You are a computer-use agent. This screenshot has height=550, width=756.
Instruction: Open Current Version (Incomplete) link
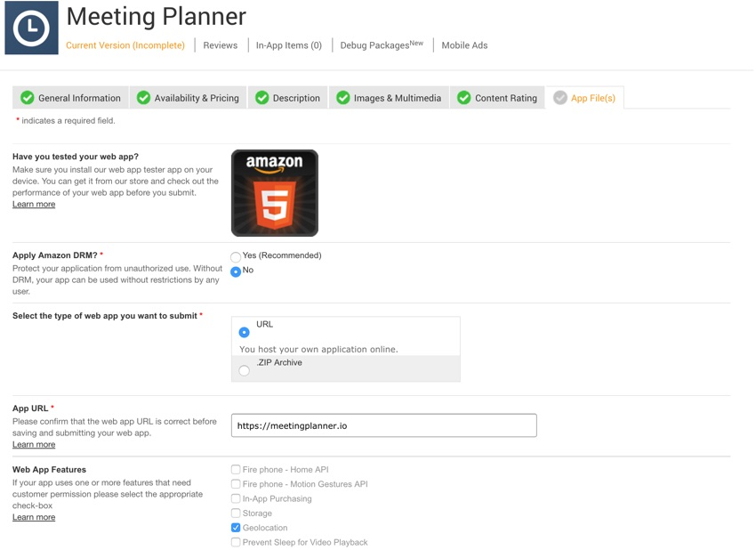[125, 45]
